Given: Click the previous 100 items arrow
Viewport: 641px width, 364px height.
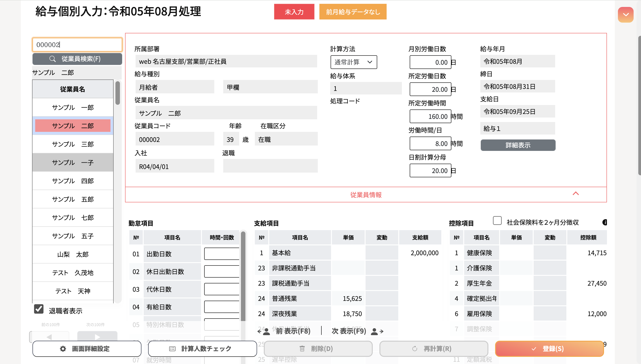Looking at the screenshot, I should pos(49,337).
